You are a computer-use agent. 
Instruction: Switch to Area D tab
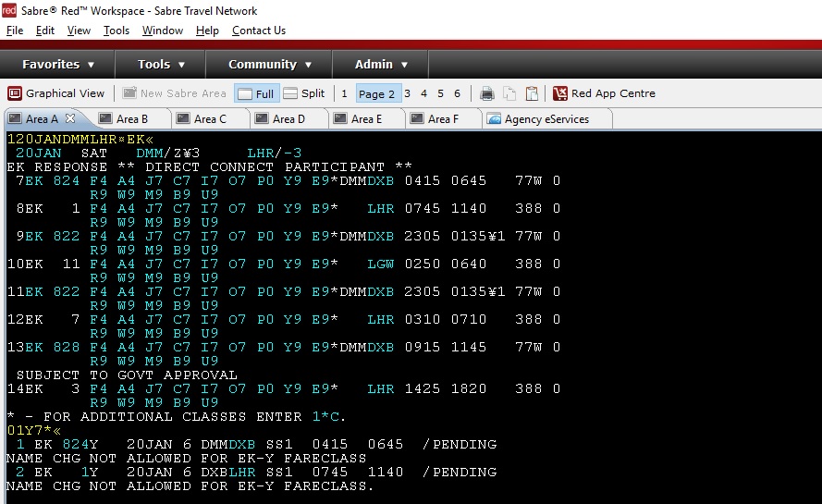[288, 119]
